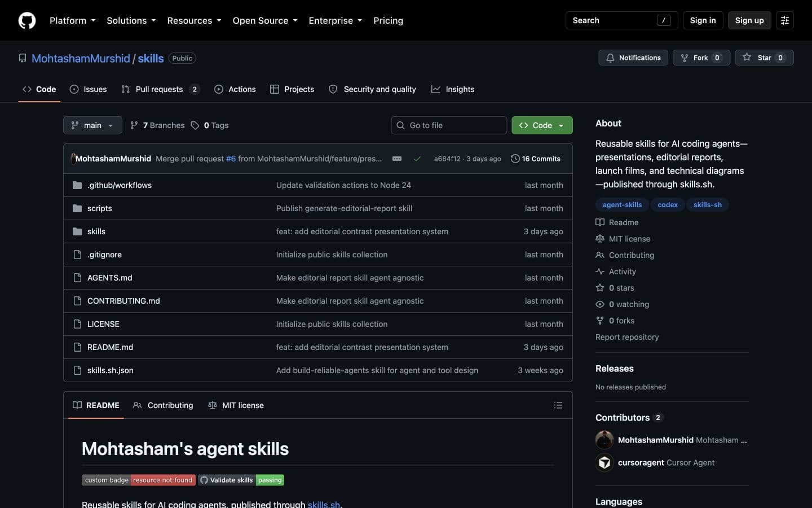Focus the Go to file field

point(449,125)
